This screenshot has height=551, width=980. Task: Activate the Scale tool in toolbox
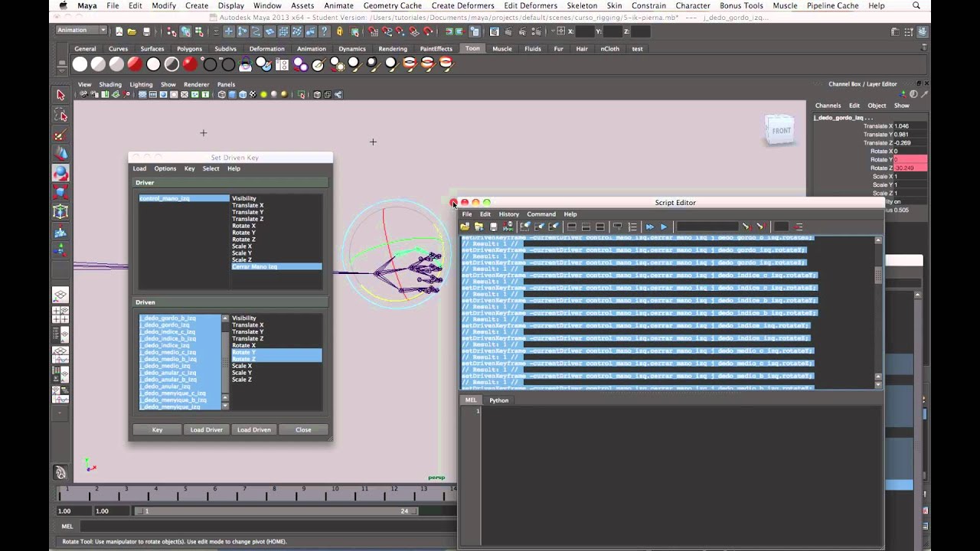[60, 193]
